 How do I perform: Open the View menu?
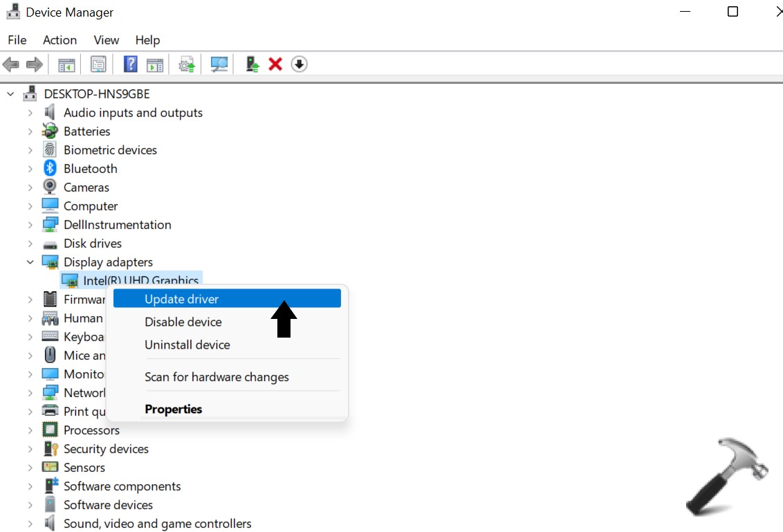point(107,40)
